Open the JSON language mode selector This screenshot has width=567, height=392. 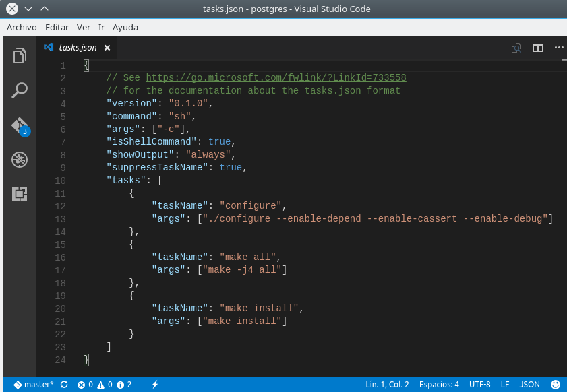(x=530, y=385)
